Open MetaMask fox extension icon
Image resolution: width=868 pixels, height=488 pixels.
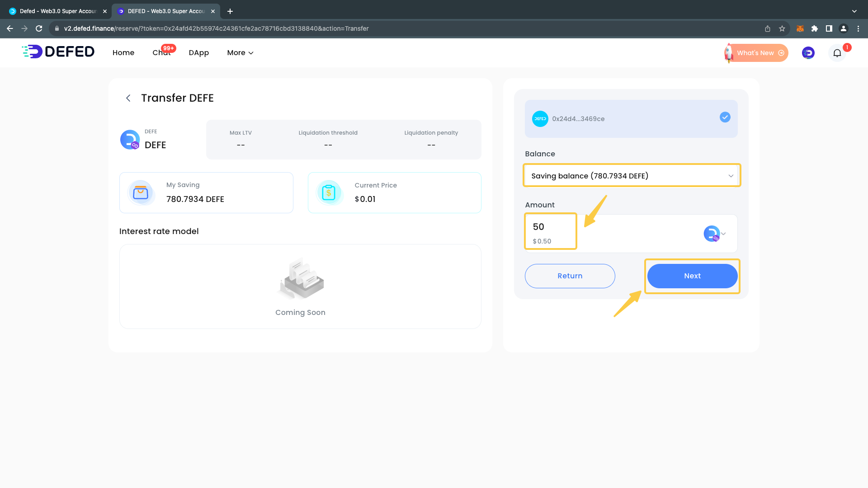[x=800, y=28]
